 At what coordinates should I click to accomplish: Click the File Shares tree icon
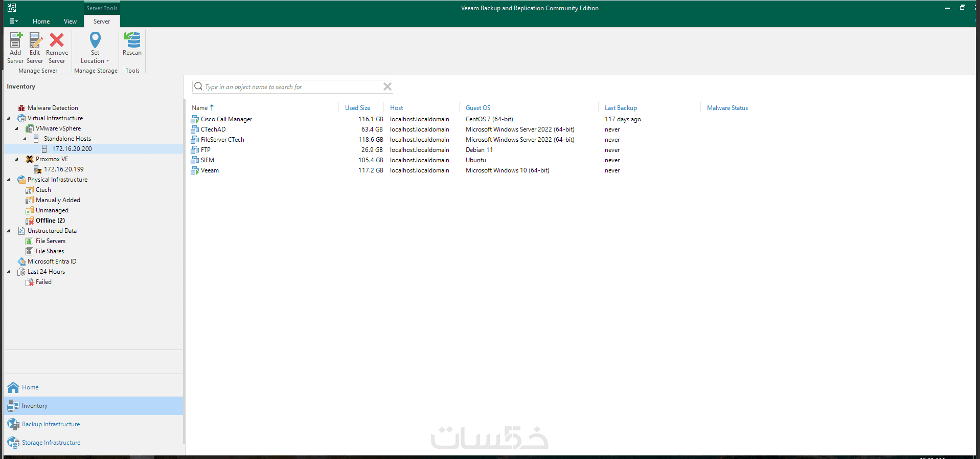(x=30, y=251)
